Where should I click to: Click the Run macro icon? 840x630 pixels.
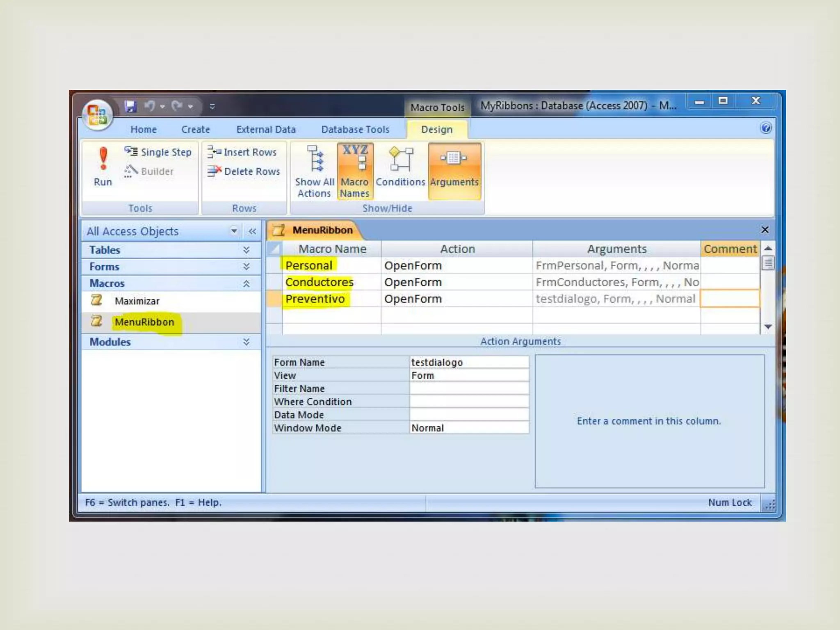(x=103, y=160)
